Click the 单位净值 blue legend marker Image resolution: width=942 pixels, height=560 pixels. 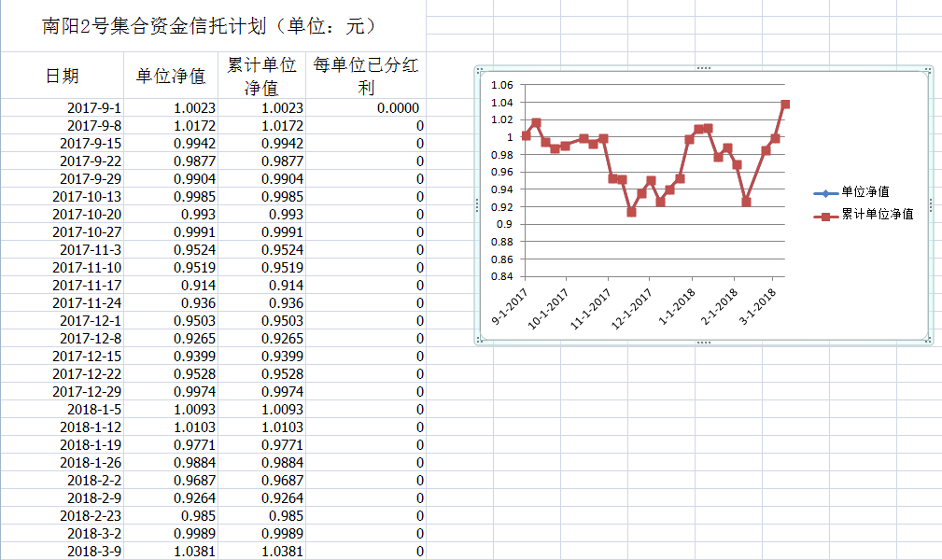pos(826,192)
